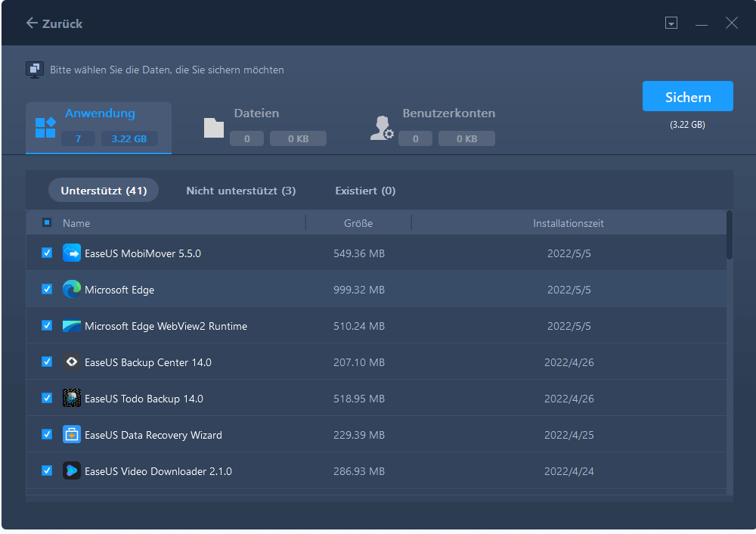This screenshot has height=534, width=756.
Task: Sort by the Installationszeit column header
Action: 569,223
